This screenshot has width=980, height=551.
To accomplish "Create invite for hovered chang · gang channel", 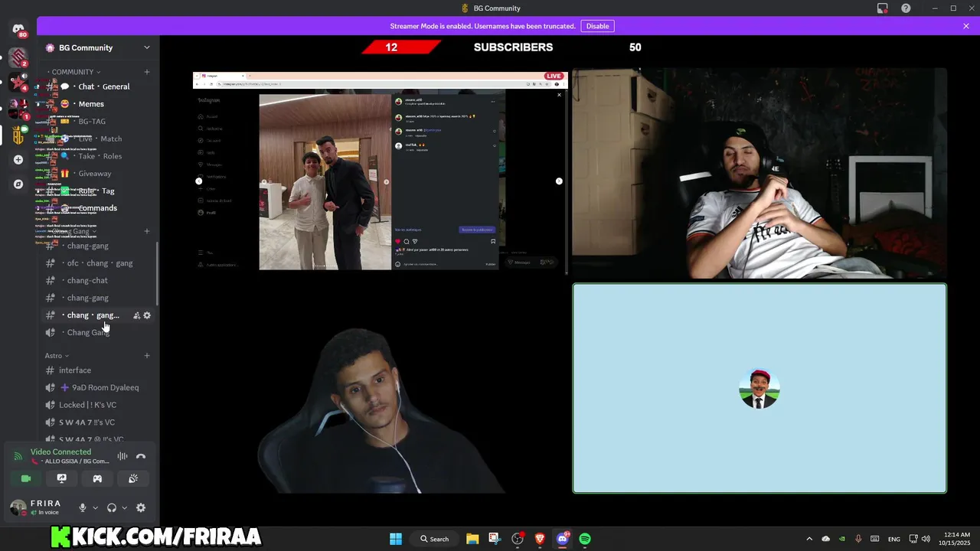I will click(x=136, y=315).
